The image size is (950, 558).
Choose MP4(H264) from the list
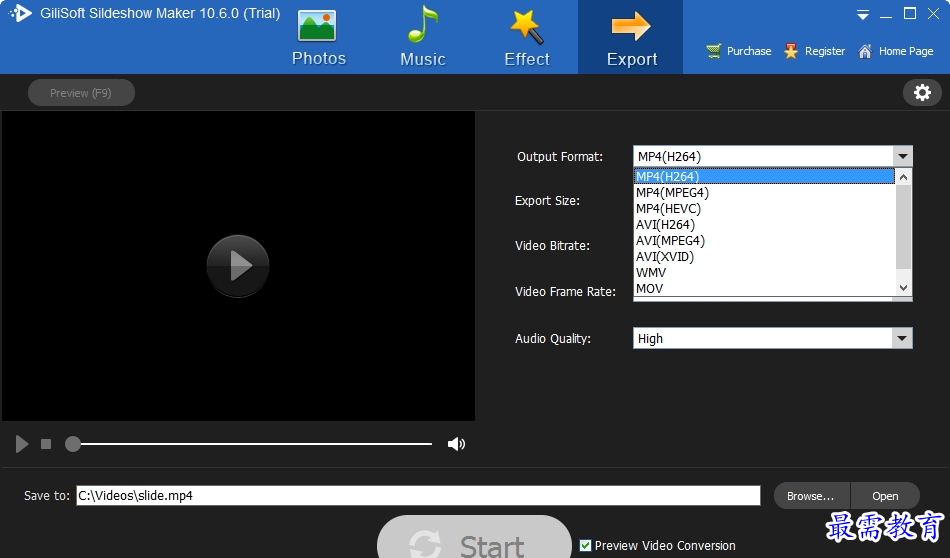click(764, 176)
